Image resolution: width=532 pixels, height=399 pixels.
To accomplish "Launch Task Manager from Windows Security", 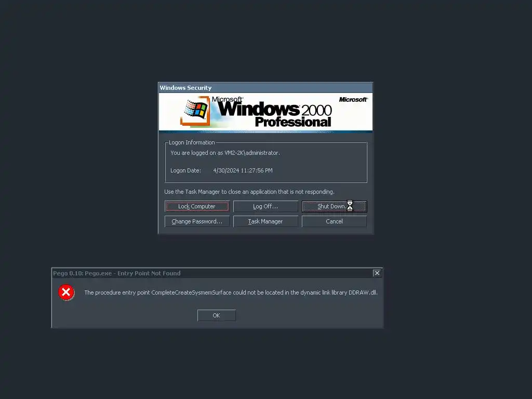I will tap(265, 221).
